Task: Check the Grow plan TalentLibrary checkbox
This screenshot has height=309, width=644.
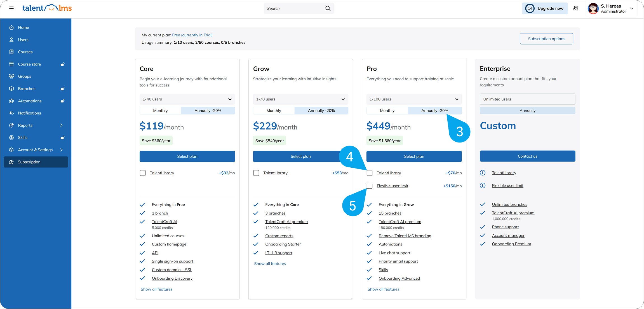Action: [256, 173]
